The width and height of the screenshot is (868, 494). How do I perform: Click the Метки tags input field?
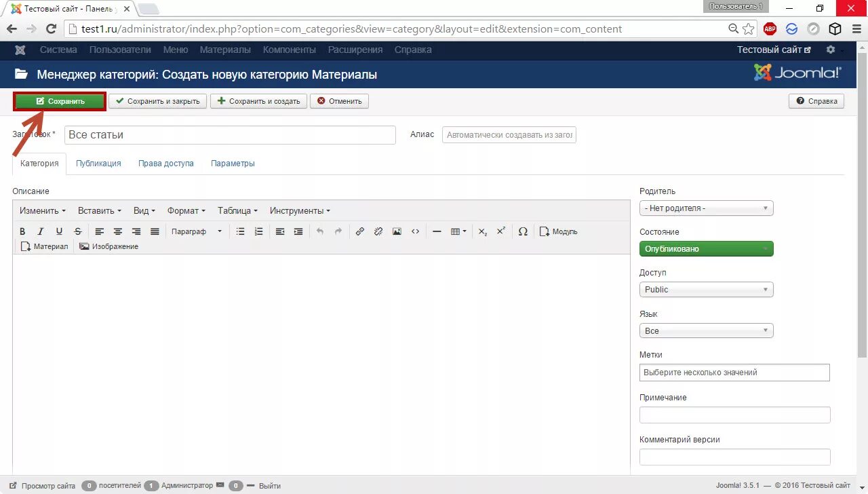click(734, 373)
